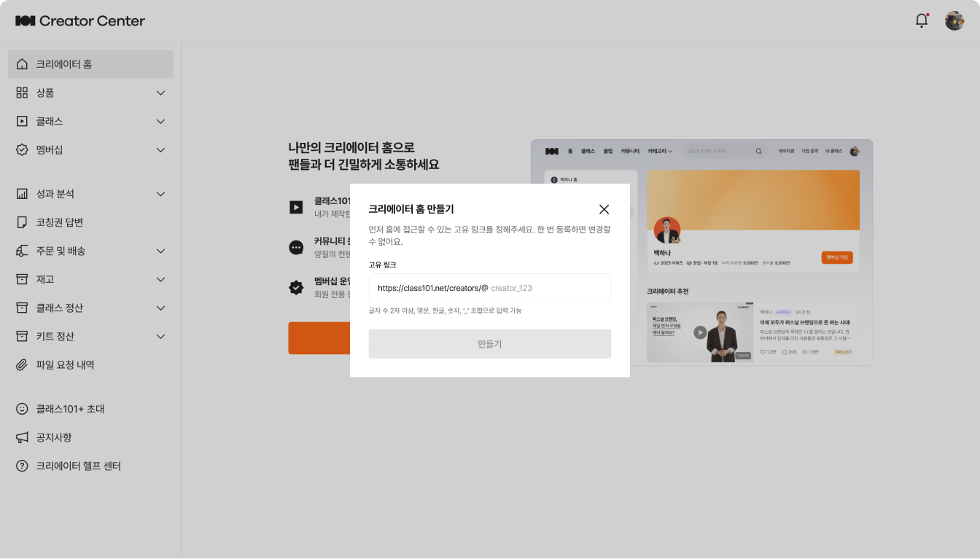
Task: Expand the sidebar 클래스 chevron
Action: click(161, 121)
